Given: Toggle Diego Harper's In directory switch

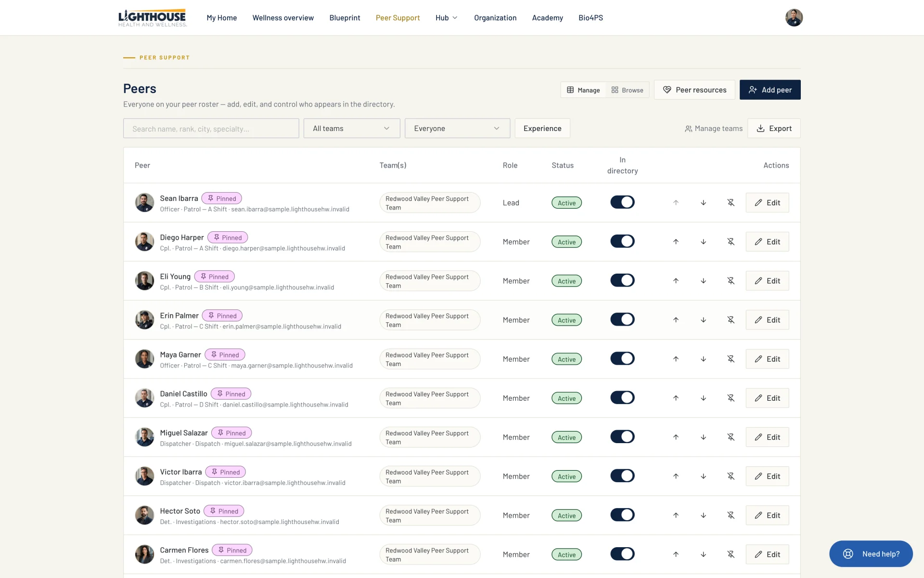Looking at the screenshot, I should [622, 241].
